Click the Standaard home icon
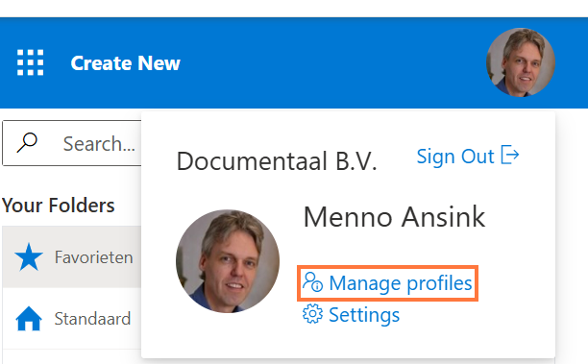Viewport: 588px width, 364px height. click(29, 319)
